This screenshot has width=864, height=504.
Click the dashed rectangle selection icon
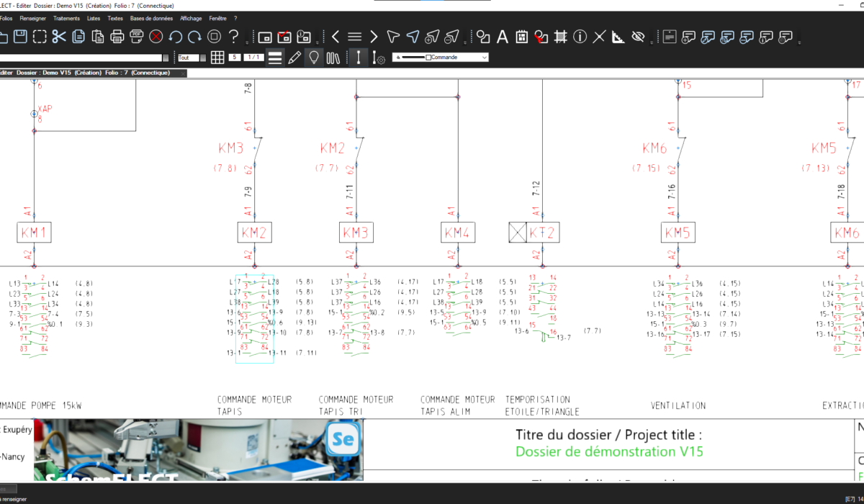(x=40, y=36)
